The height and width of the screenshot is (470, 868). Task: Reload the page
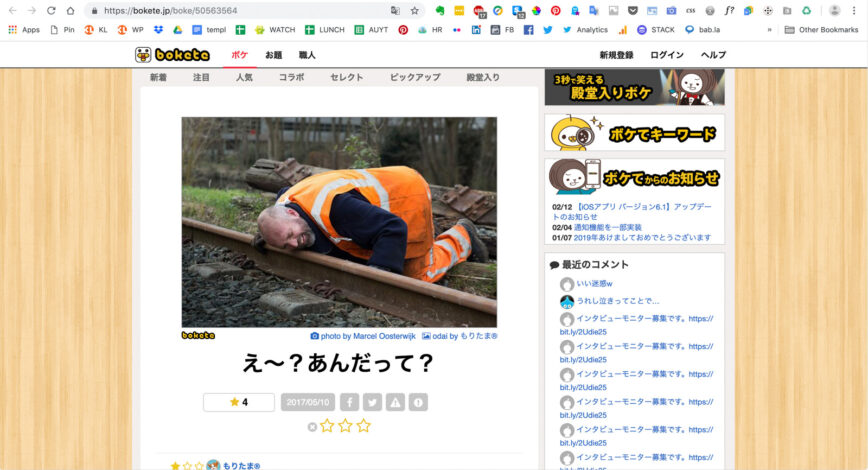(50, 10)
